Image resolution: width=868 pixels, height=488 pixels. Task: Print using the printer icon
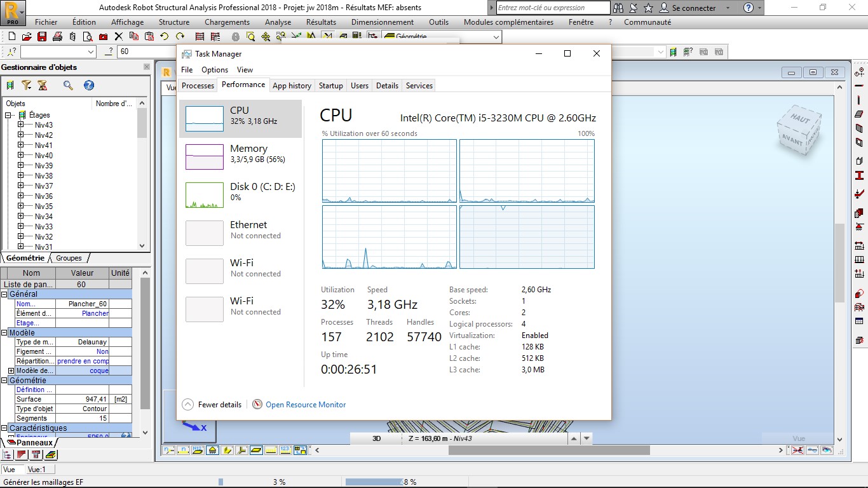tap(57, 37)
